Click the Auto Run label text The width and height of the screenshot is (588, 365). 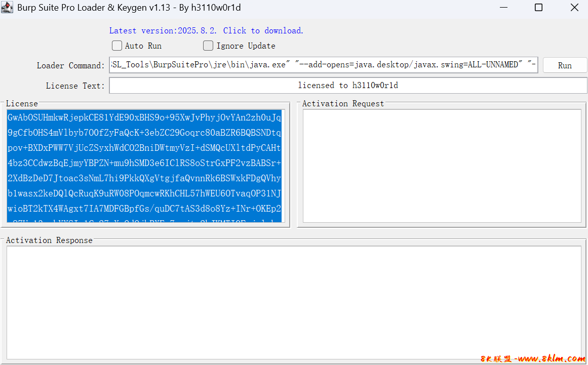[143, 46]
